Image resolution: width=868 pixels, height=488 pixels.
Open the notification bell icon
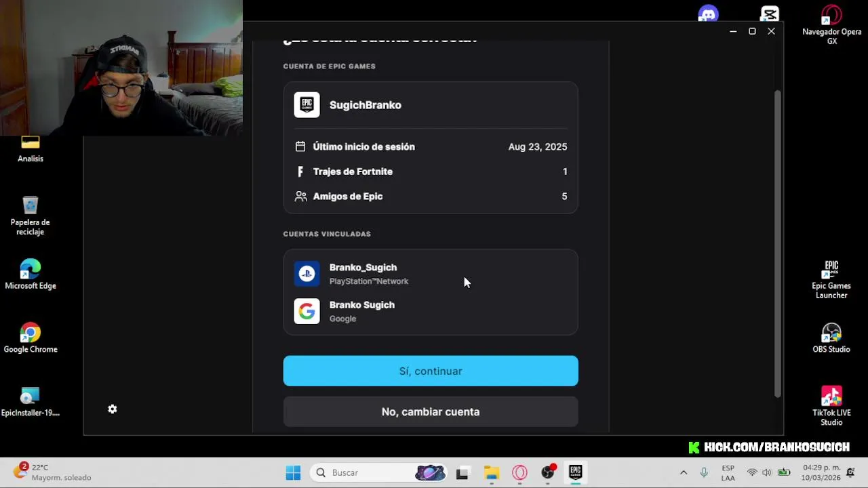850,472
